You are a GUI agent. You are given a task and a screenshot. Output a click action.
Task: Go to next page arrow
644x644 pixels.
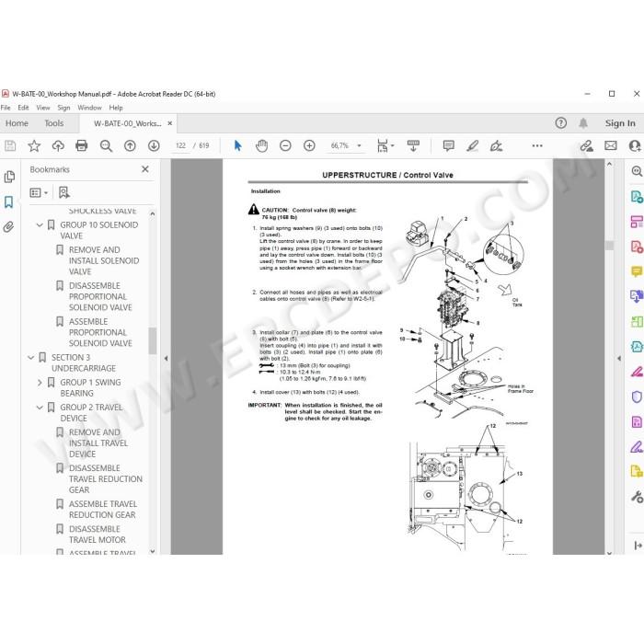click(154, 145)
